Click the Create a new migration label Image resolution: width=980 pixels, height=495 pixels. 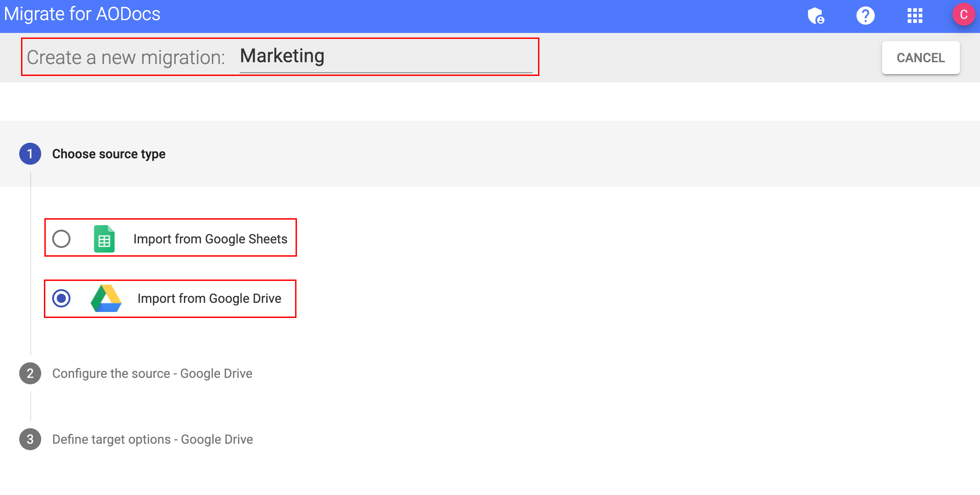[126, 57]
